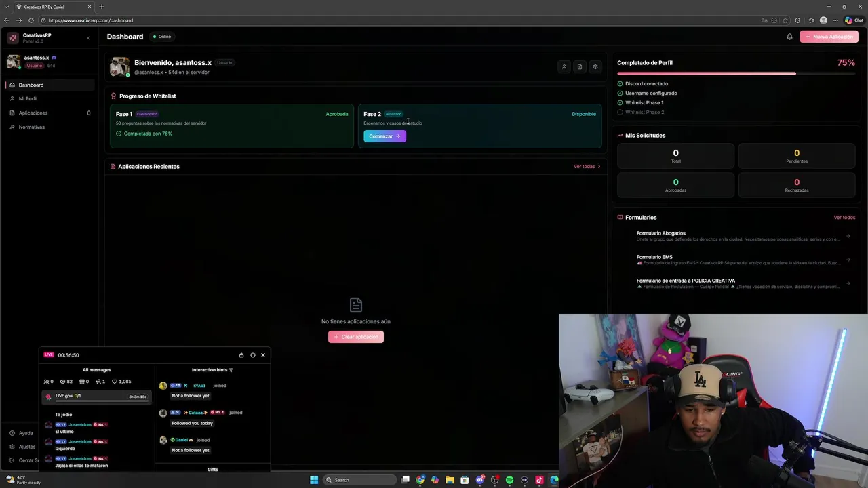
Task: Click the All messages header in overlay
Action: tap(96, 370)
